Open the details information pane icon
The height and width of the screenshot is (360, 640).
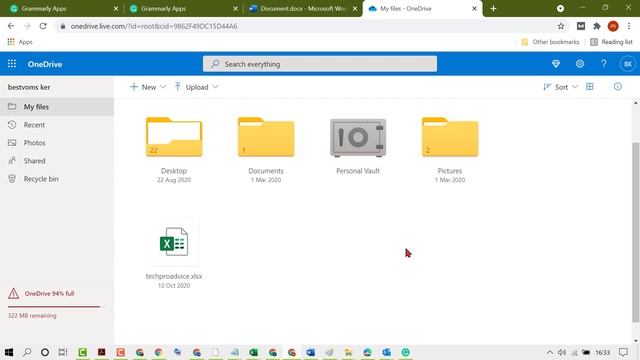tap(618, 87)
